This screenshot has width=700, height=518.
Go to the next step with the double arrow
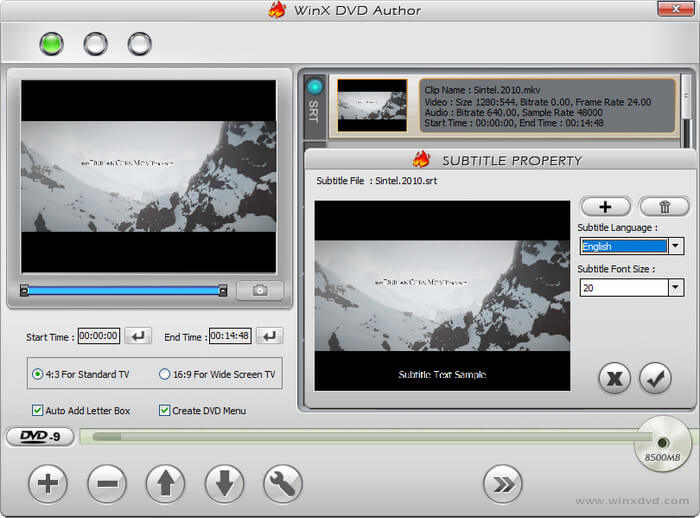[x=503, y=484]
